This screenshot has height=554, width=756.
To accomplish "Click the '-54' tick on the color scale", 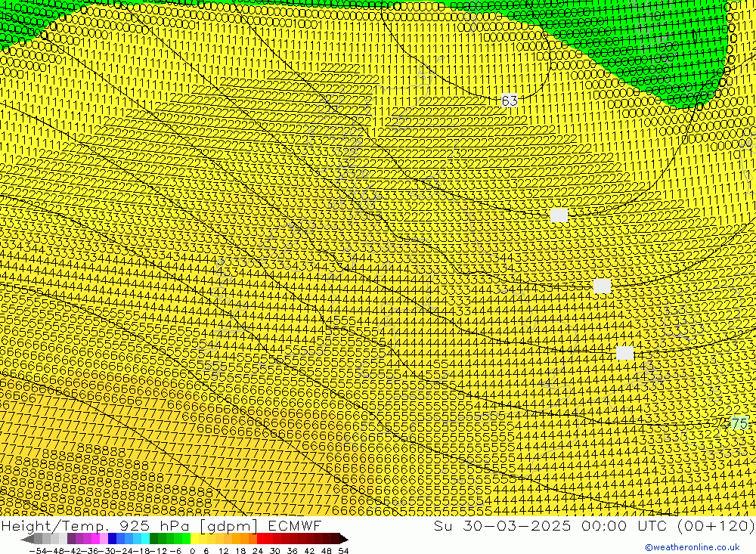I will tap(38, 551).
